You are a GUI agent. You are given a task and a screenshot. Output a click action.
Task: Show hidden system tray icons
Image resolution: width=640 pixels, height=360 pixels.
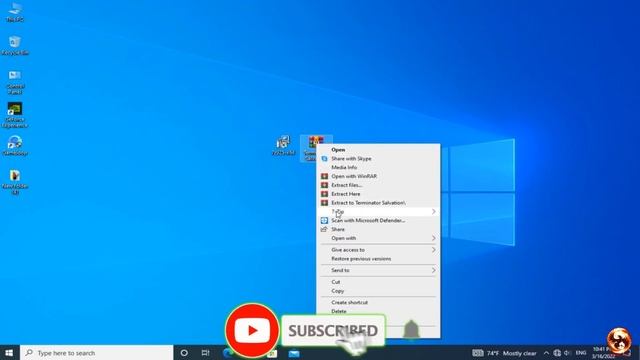[x=546, y=353]
